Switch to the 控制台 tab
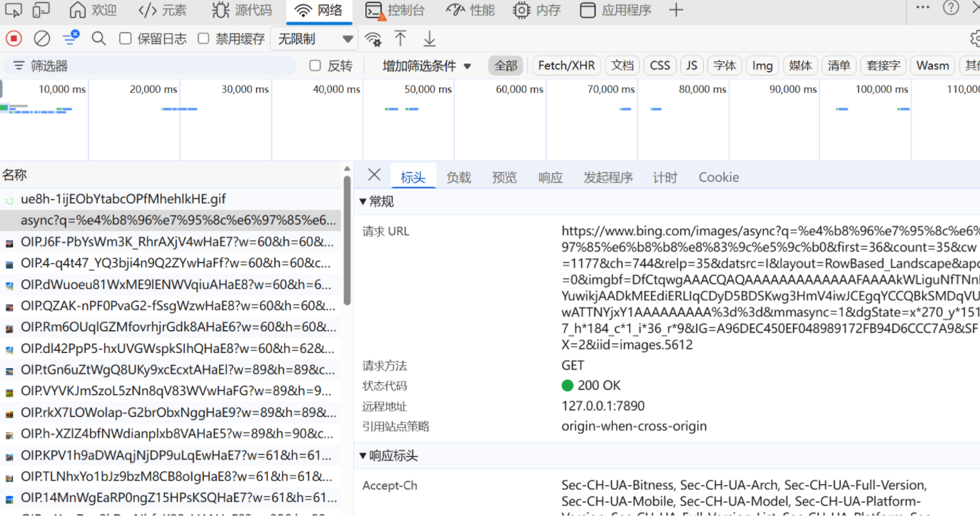The image size is (980, 517). click(x=395, y=10)
